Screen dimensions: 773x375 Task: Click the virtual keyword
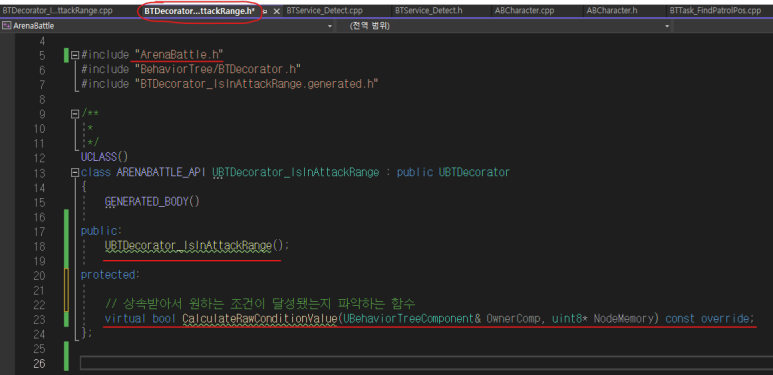click(125, 319)
